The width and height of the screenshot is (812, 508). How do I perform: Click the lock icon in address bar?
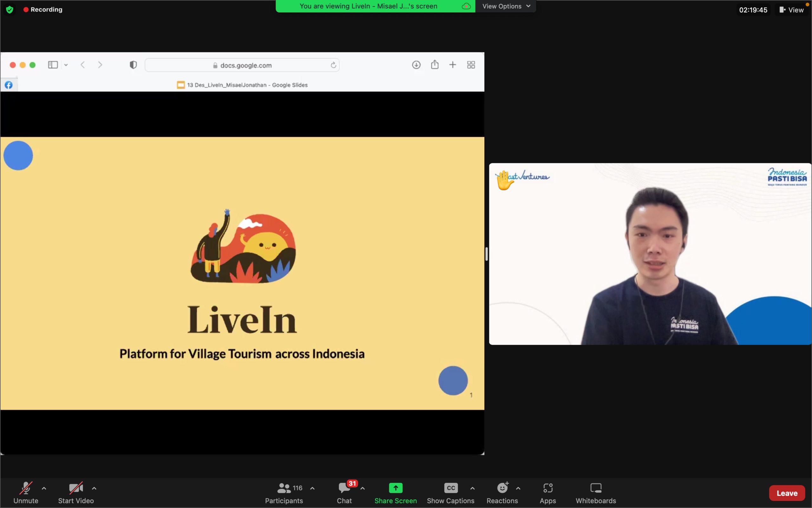point(215,65)
